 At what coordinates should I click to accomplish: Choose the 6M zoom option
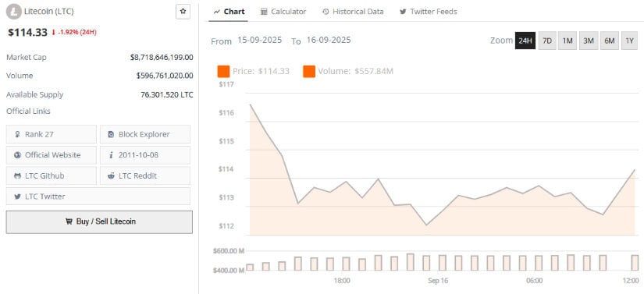(x=610, y=41)
